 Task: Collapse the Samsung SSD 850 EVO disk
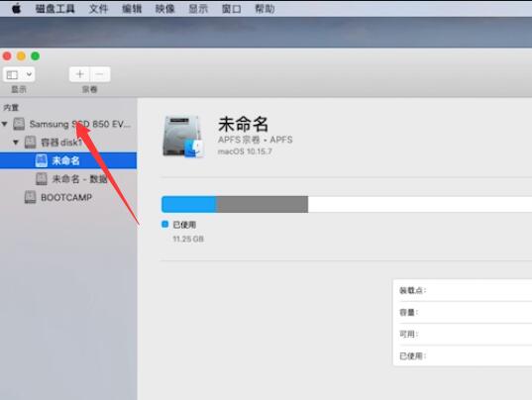click(x=4, y=124)
